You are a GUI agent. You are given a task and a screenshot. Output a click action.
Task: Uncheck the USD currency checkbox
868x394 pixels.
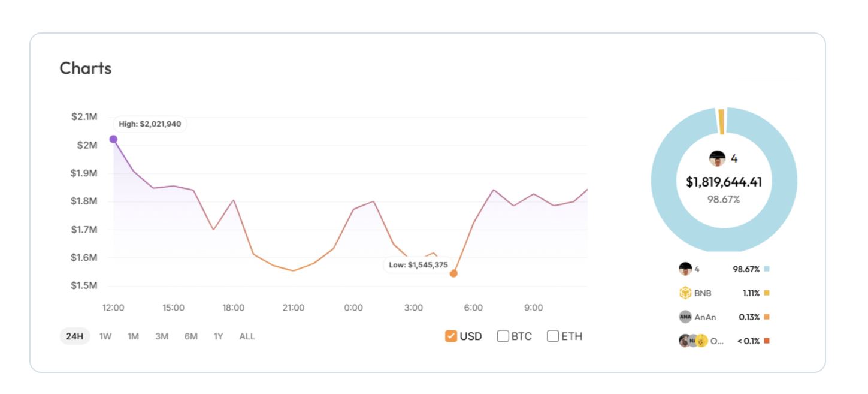[x=451, y=336]
